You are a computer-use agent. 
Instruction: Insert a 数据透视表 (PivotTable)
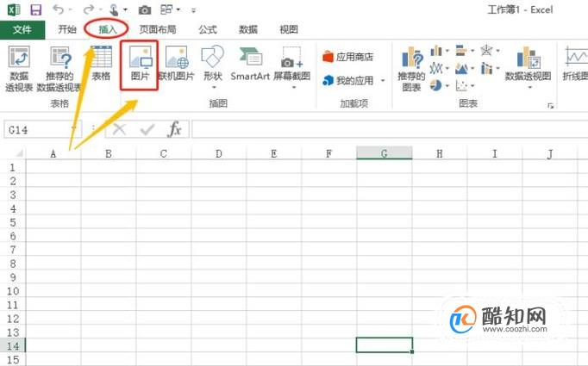(19, 69)
